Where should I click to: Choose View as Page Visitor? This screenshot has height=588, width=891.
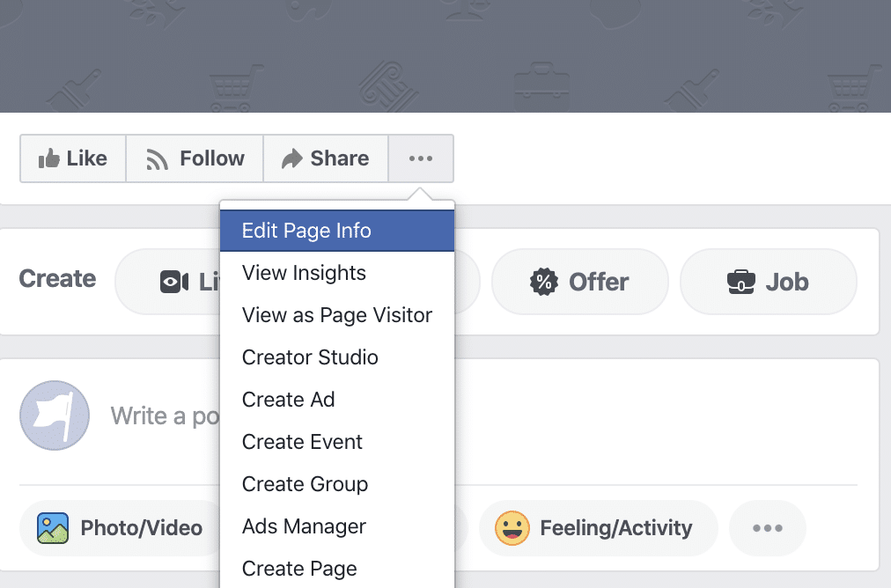[x=336, y=315]
